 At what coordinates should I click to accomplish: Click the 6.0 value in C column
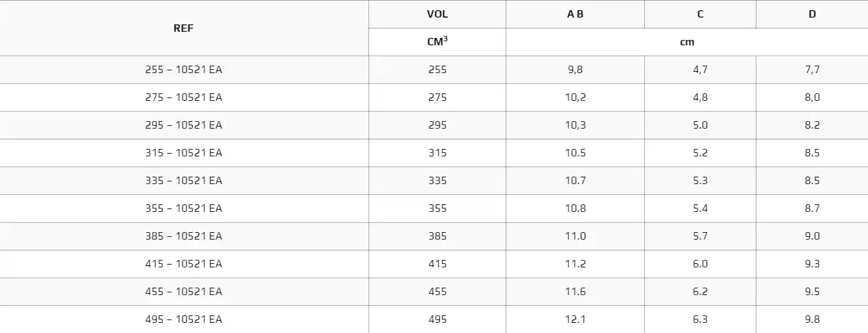tap(700, 264)
